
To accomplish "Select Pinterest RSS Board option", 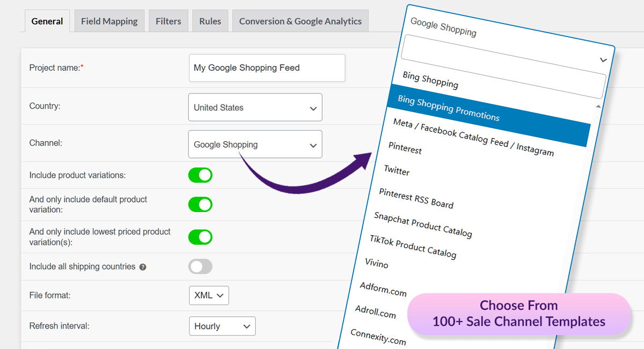I will [x=416, y=198].
